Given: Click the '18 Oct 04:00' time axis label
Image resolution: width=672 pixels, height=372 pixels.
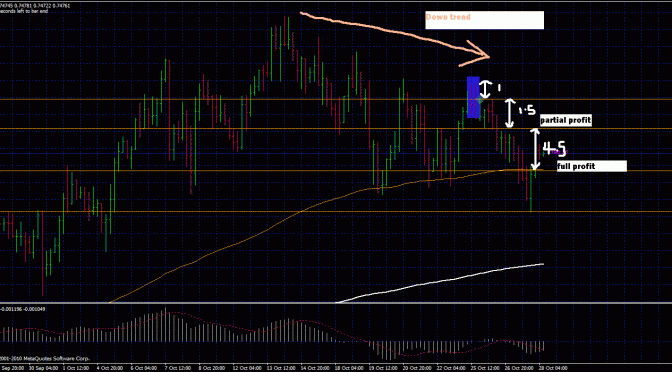Looking at the screenshot, I should click(348, 368).
